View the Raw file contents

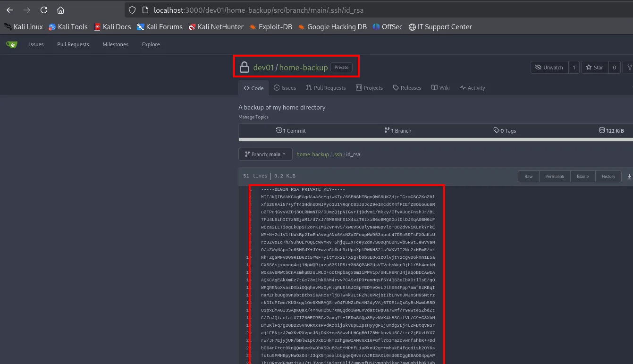click(x=529, y=177)
